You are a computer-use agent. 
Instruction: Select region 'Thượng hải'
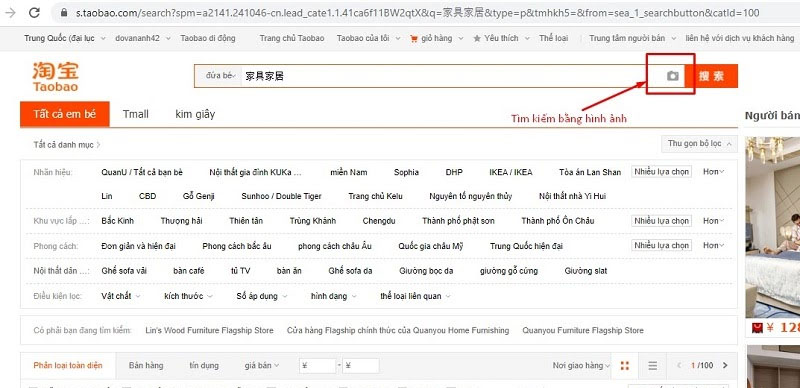coord(182,221)
